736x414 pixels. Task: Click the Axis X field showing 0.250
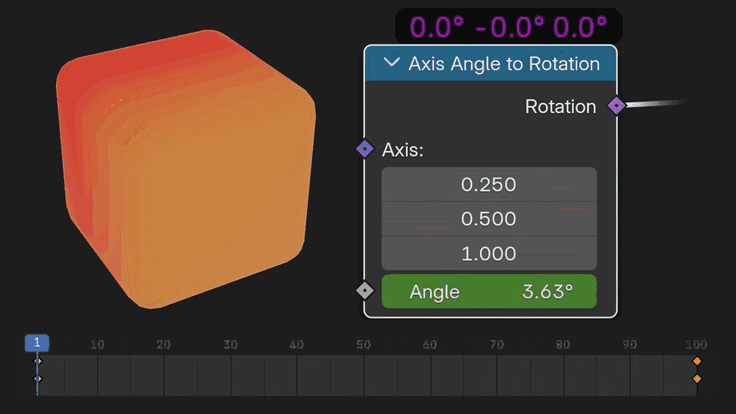[489, 185]
